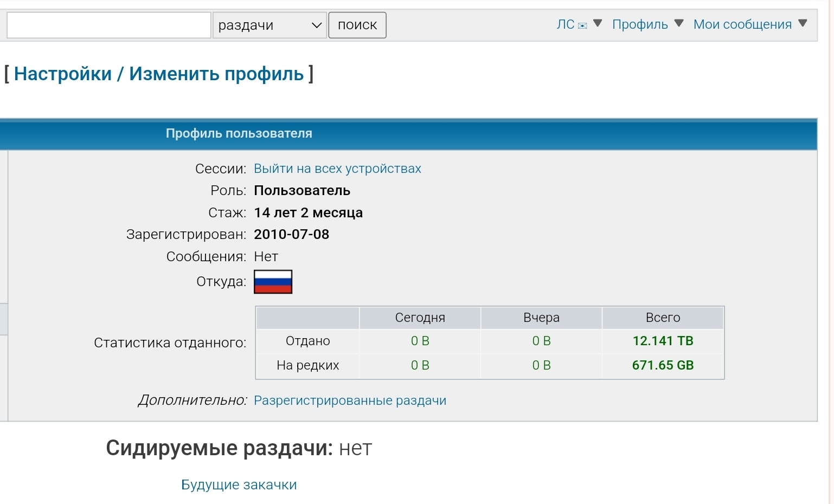
Task: Expand the Профиль dropdown arrow
Action: (679, 23)
